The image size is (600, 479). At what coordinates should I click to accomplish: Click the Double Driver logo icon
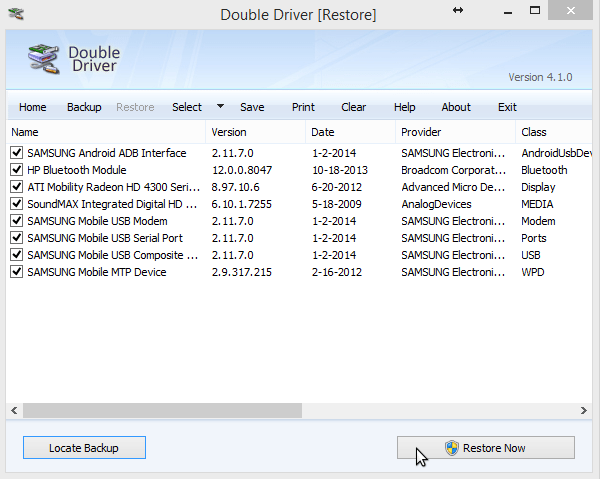click(x=40, y=60)
